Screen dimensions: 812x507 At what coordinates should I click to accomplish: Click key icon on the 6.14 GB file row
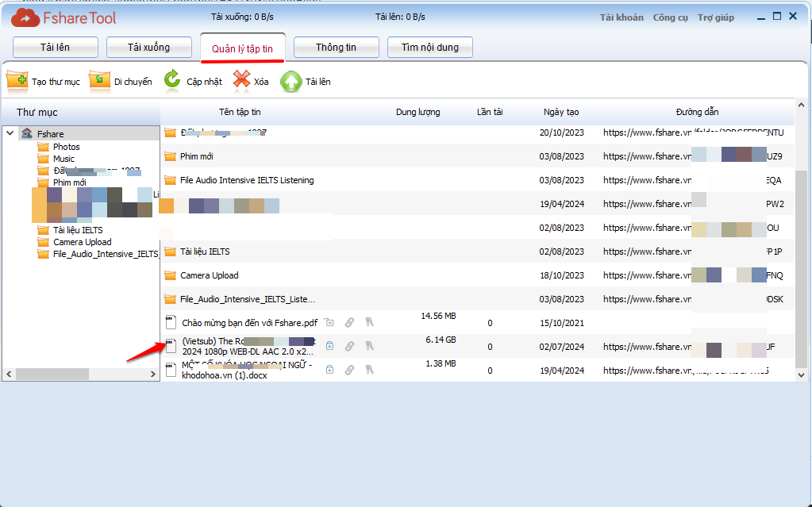(369, 347)
